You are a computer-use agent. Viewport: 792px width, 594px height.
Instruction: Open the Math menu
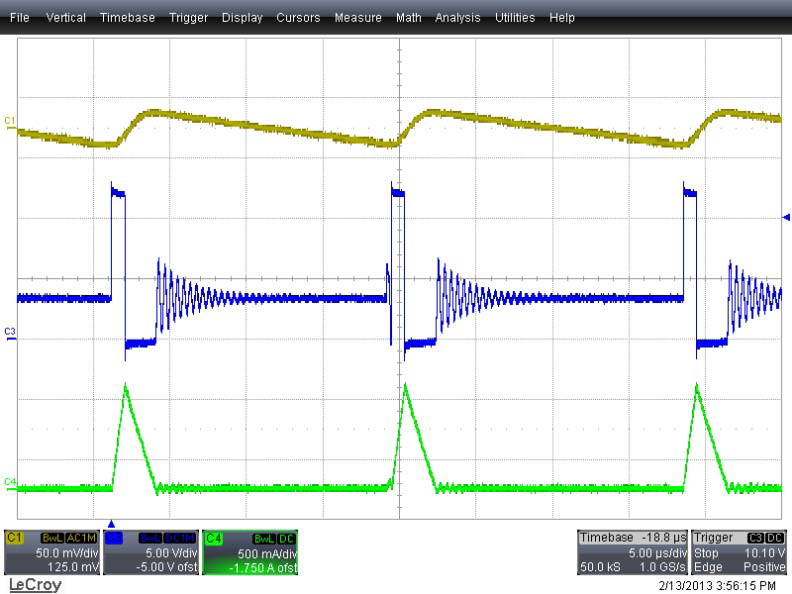[x=408, y=18]
